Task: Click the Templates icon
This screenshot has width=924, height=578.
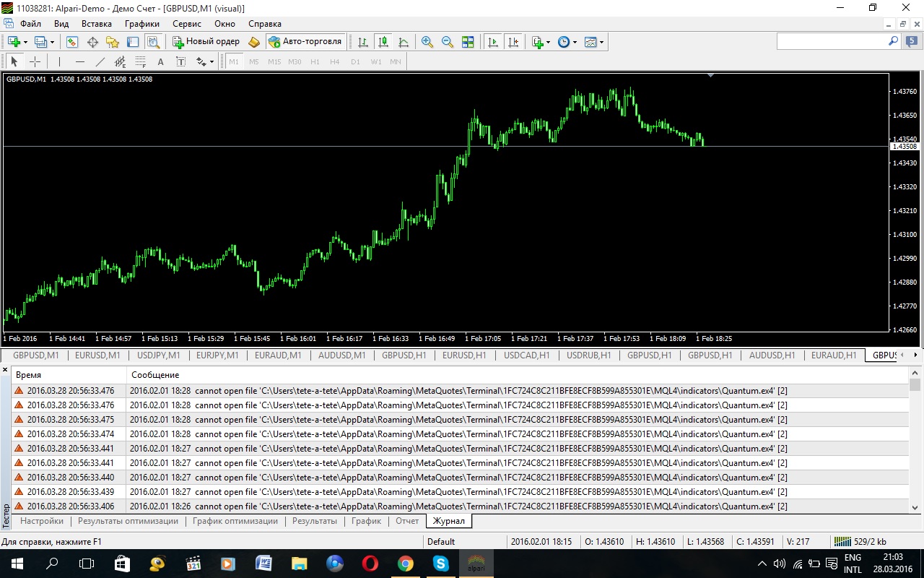Action: [x=590, y=42]
